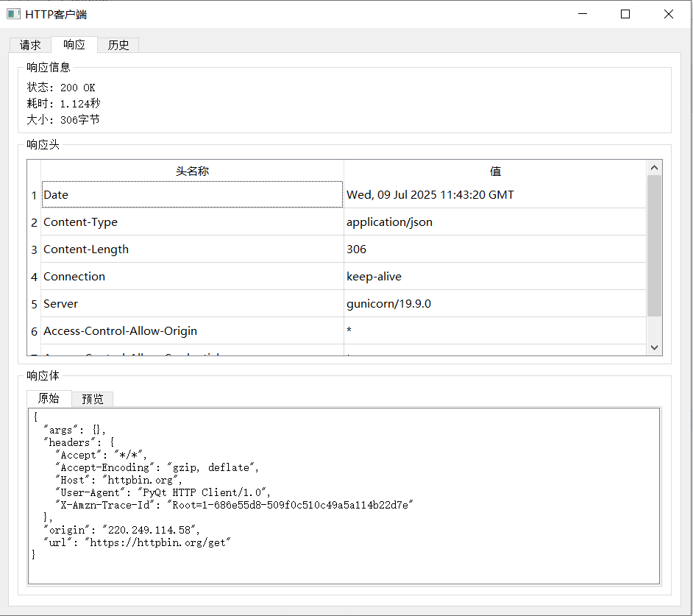Click the 状态: 200 OK status label

pyautogui.click(x=61, y=88)
